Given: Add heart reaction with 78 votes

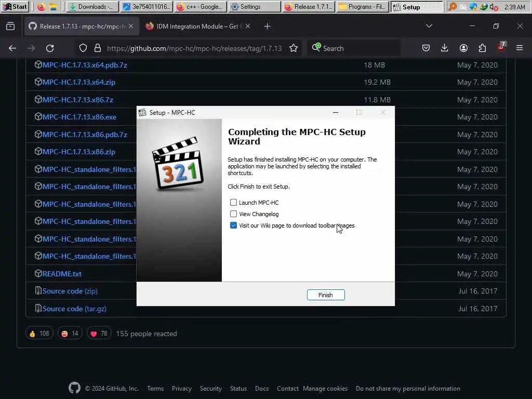Looking at the screenshot, I should pyautogui.click(x=99, y=334).
